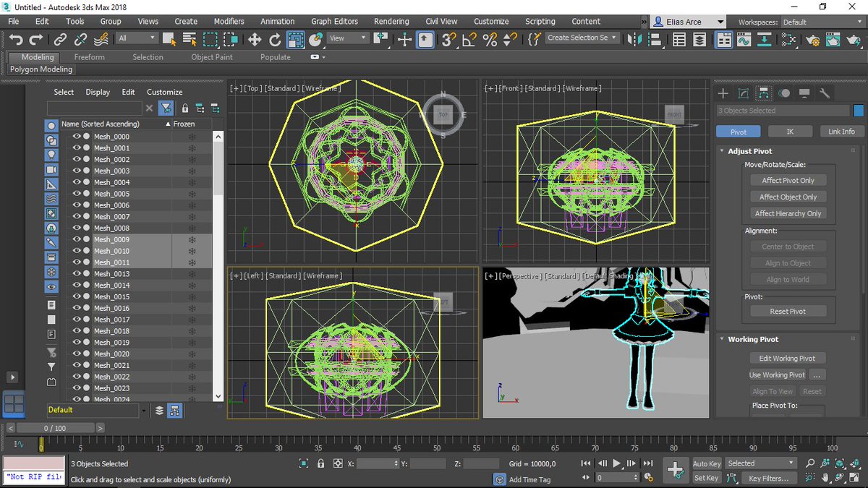
Task: Toggle the frozen snowflake for Mesh_0009
Action: (x=192, y=239)
